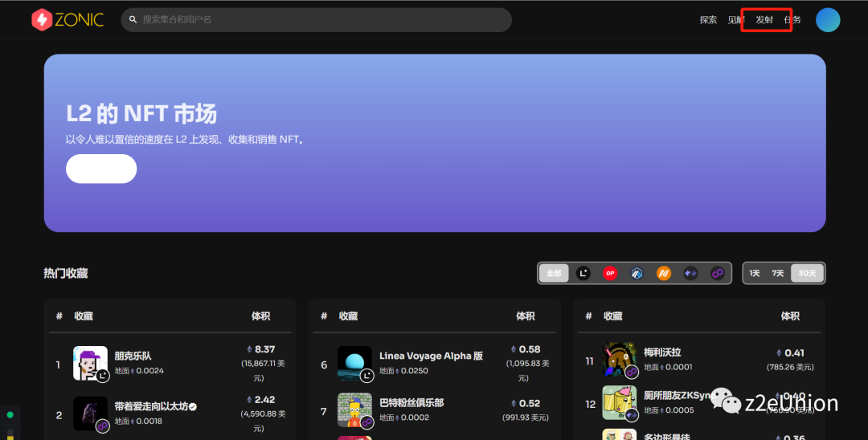Open the 发射 navigation item
Image resolution: width=868 pixels, height=440 pixels.
(764, 20)
